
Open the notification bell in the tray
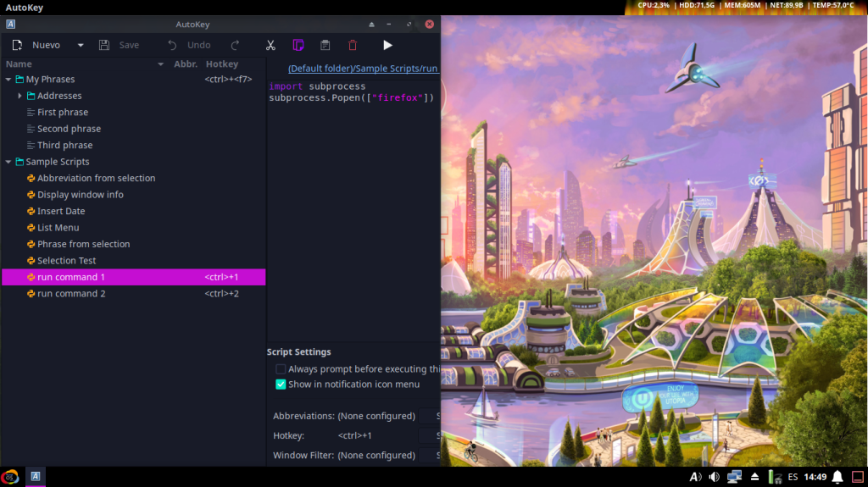837,477
